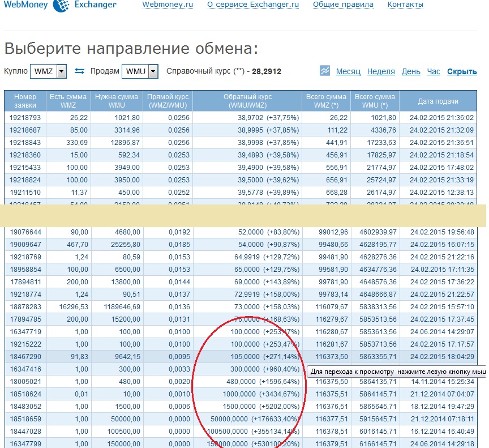Open the Куплю WMZ currency dropdown
Viewport: 489px width, 448px height.
(x=61, y=71)
